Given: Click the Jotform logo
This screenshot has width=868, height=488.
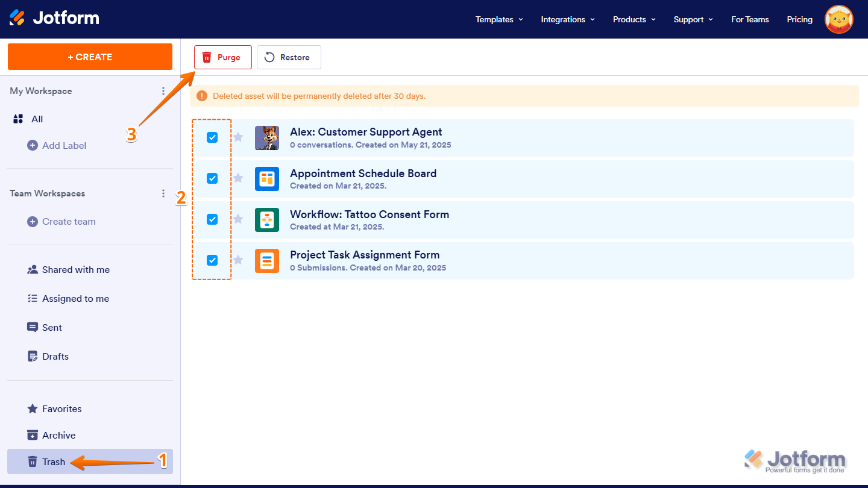Looking at the screenshot, I should tap(54, 18).
